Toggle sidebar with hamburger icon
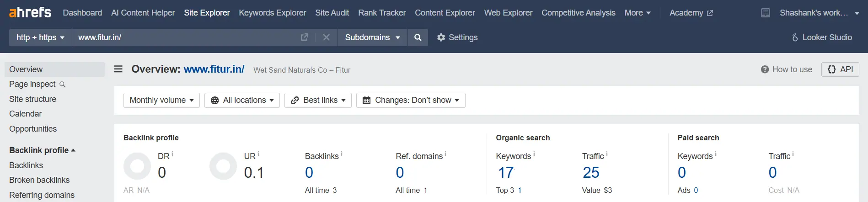Viewport: 868px width, 202px height. tap(118, 69)
